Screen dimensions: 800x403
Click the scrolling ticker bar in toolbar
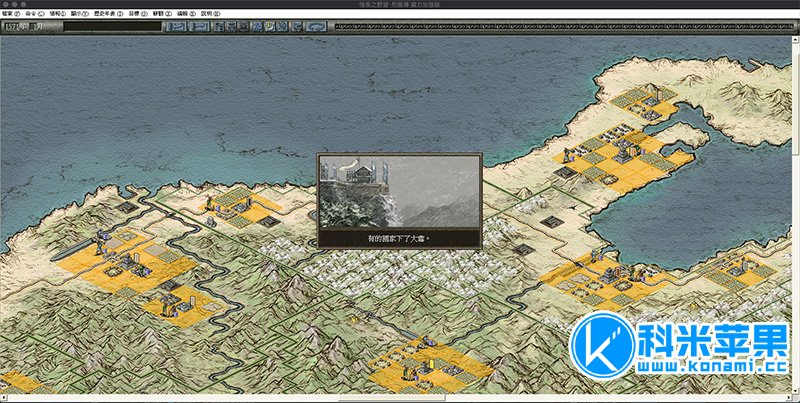(x=564, y=26)
